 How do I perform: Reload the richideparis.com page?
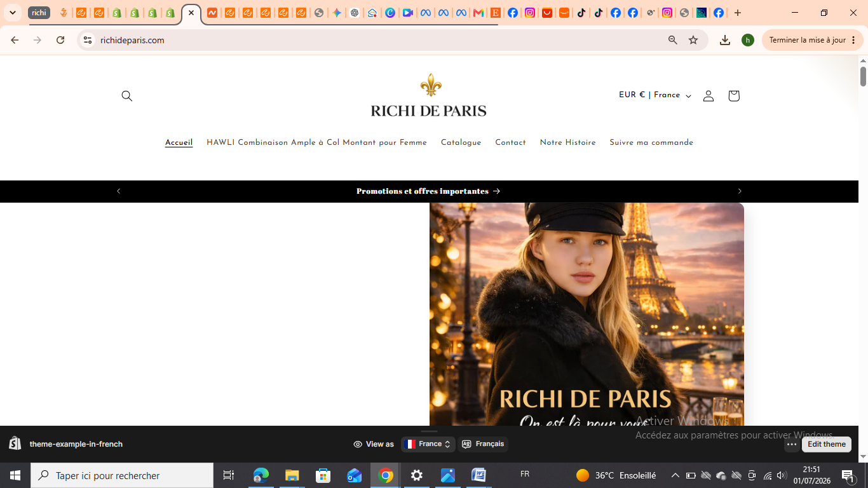[60, 40]
